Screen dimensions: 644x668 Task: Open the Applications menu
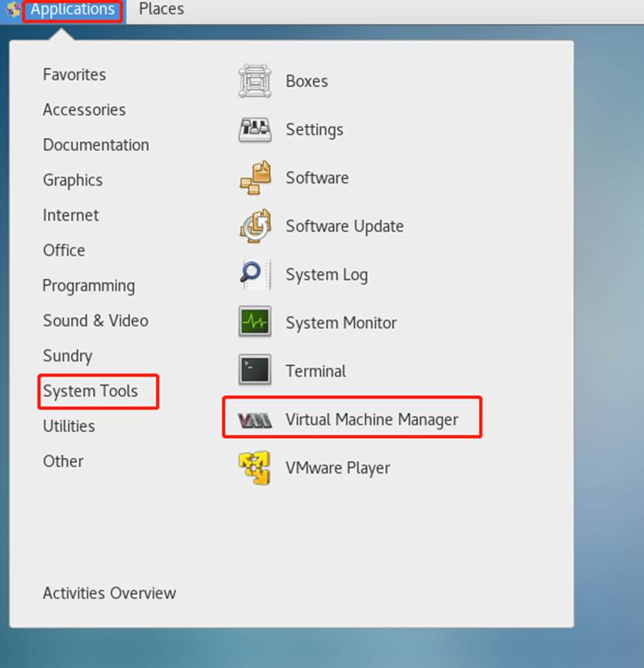72,9
